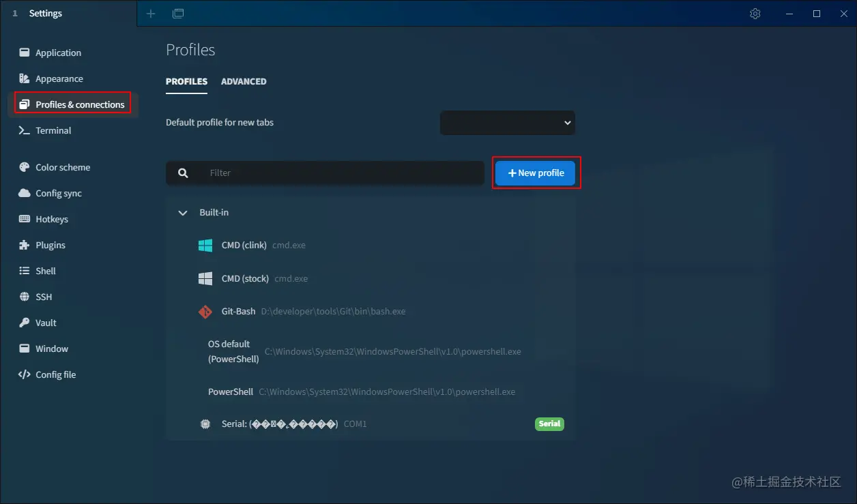Click the Profiles & connections icon

(x=25, y=104)
